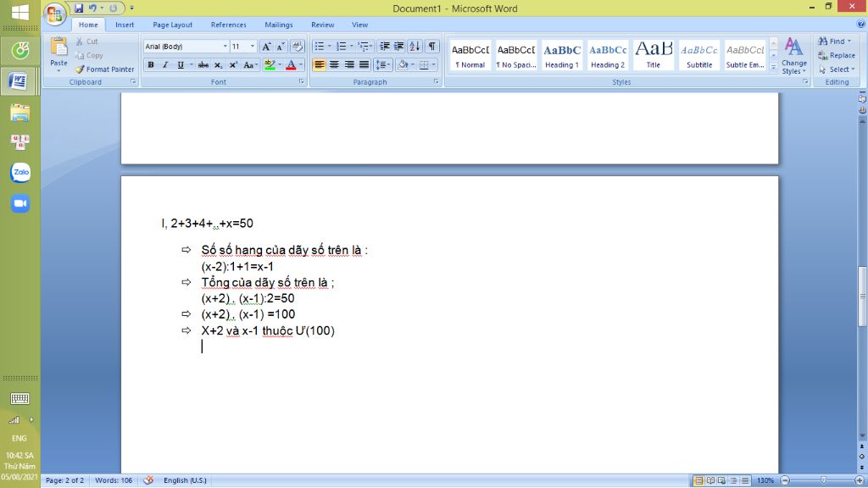
Task: Click the Paste clipboard icon
Action: [x=58, y=48]
